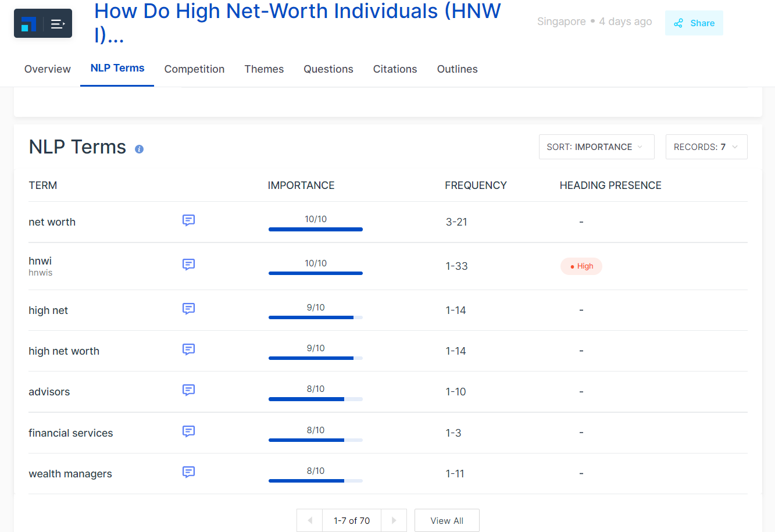
Task: Open comment icon for 'net worth' term
Action: (x=188, y=220)
